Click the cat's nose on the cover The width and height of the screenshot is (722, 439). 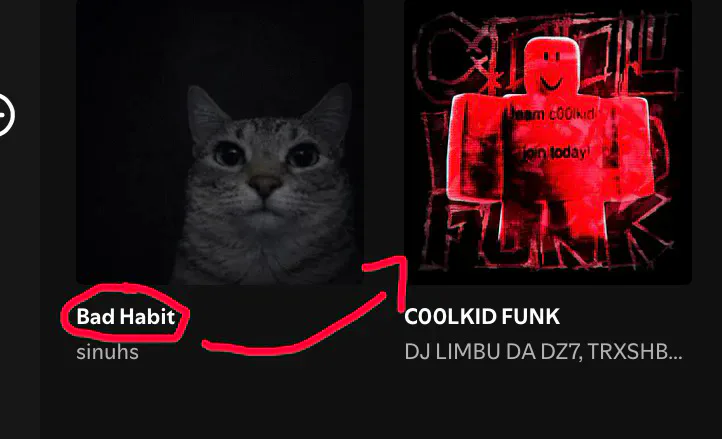coord(265,184)
